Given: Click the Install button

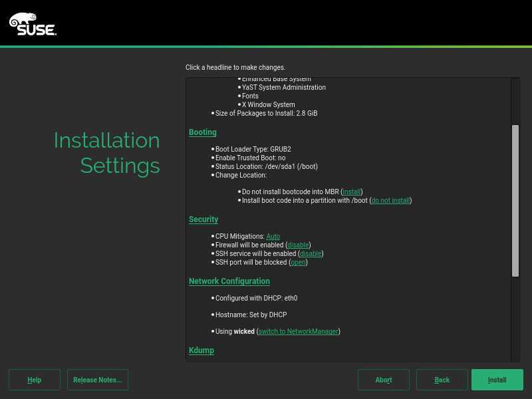Looking at the screenshot, I should coord(497,380).
